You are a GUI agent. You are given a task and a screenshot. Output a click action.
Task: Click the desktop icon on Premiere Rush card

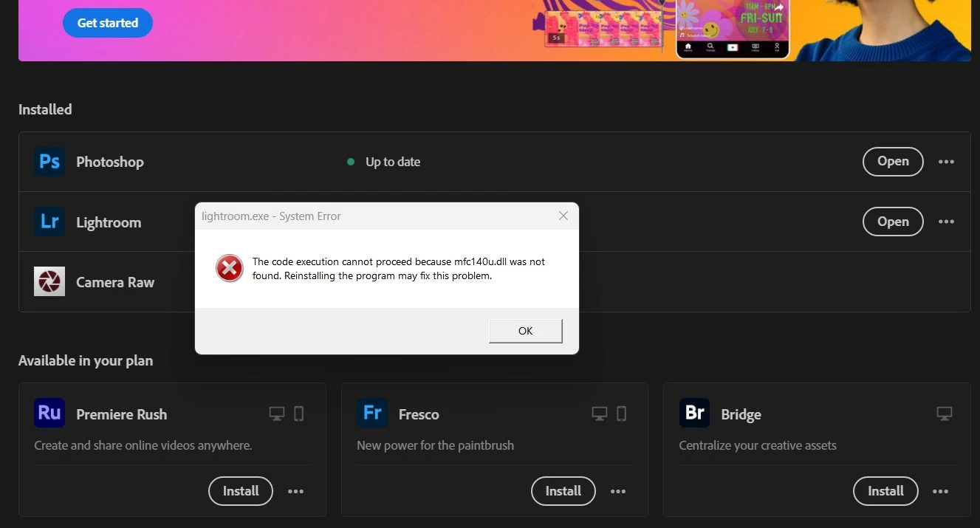(277, 414)
